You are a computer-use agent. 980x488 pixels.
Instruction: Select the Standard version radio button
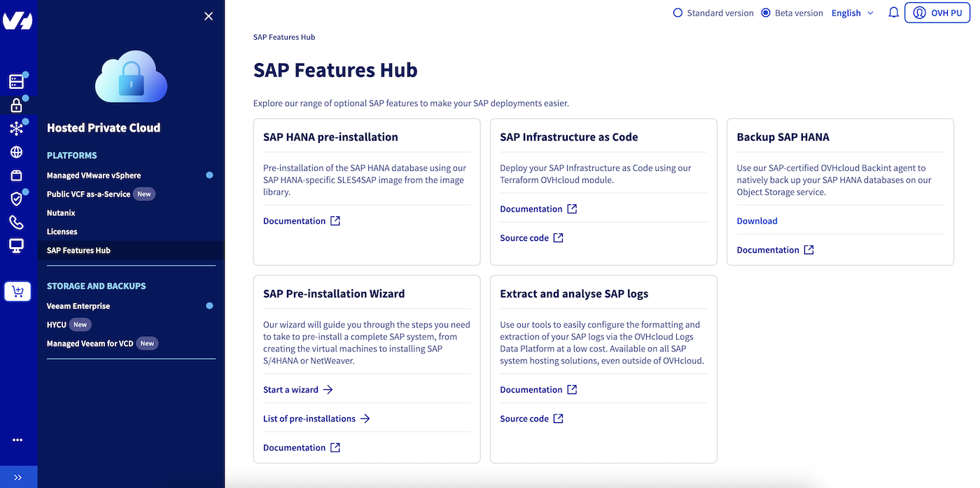click(677, 12)
